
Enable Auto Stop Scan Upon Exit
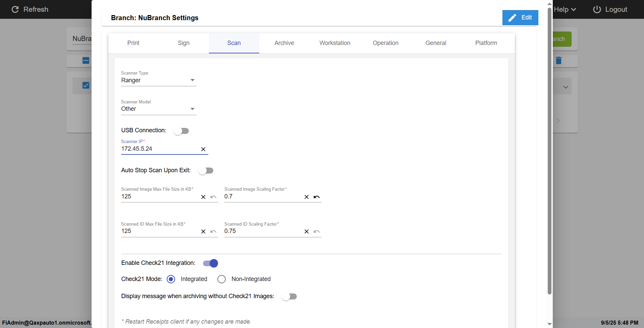pos(206,171)
